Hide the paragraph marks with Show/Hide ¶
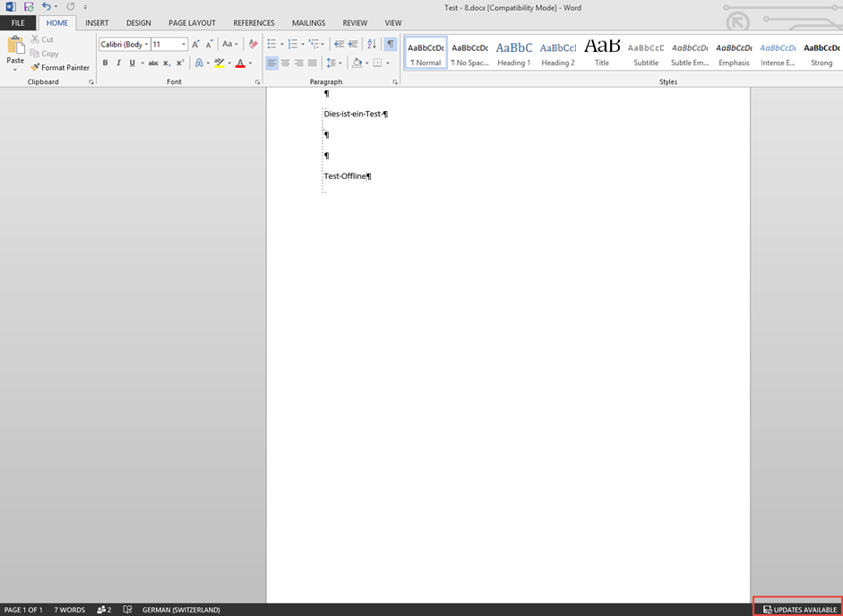The width and height of the screenshot is (843, 616). click(x=391, y=44)
